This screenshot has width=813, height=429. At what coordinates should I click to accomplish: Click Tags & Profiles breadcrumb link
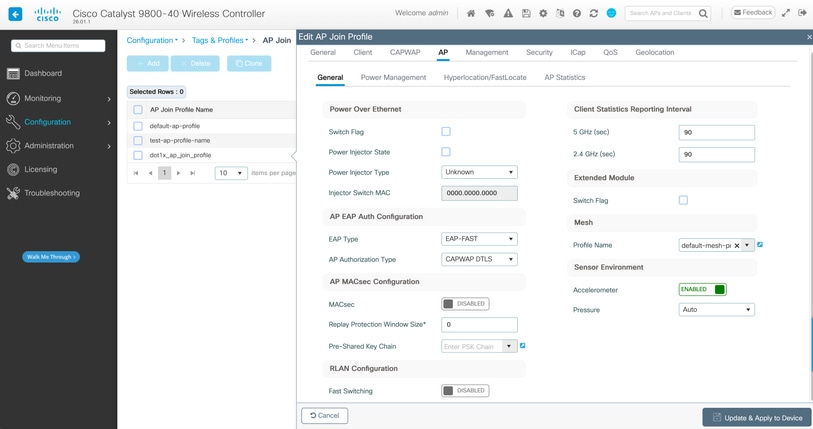[x=220, y=40]
